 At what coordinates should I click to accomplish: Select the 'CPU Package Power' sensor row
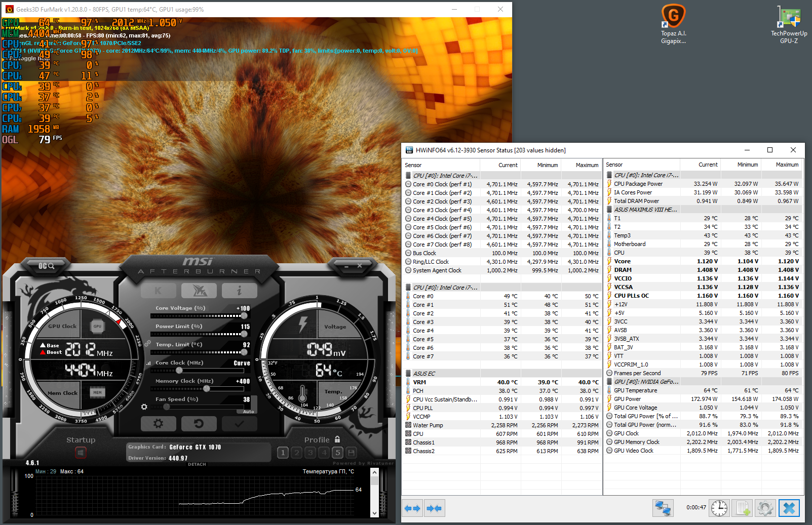click(x=703, y=184)
